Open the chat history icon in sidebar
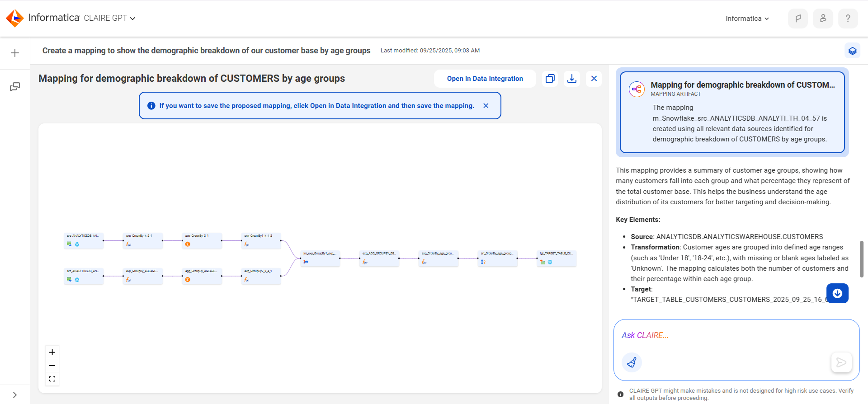Viewport: 868px width, 404px height. pos(15,86)
